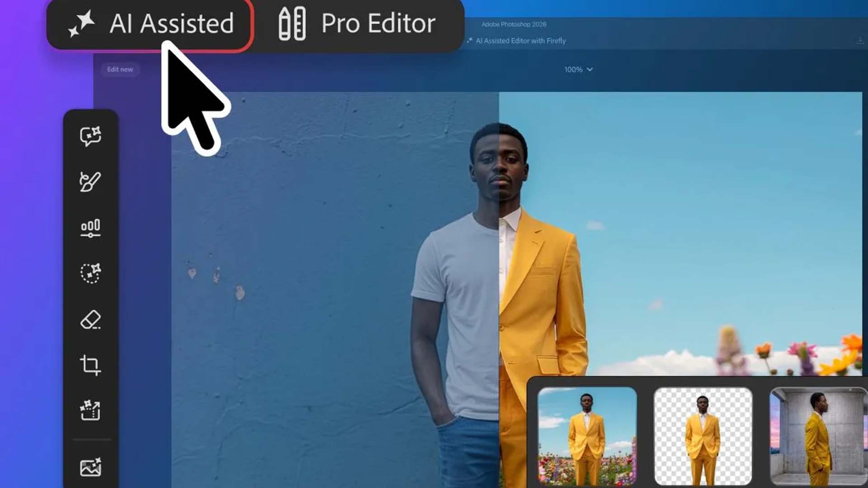Viewport: 868px width, 488px height.
Task: Select the Eraser remove tool
Action: click(x=90, y=320)
